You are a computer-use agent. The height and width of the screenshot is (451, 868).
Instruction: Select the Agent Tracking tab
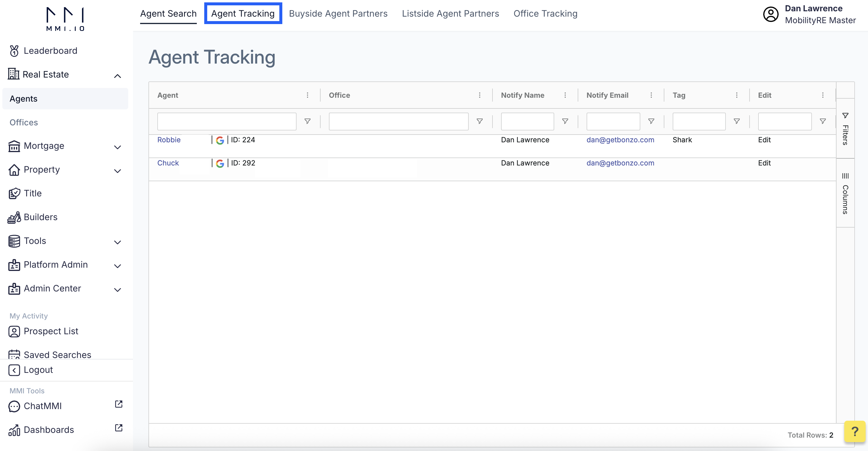point(243,13)
